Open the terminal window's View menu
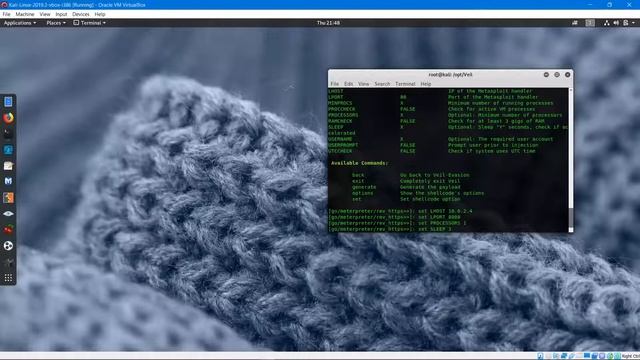640x360 pixels. pos(363,84)
